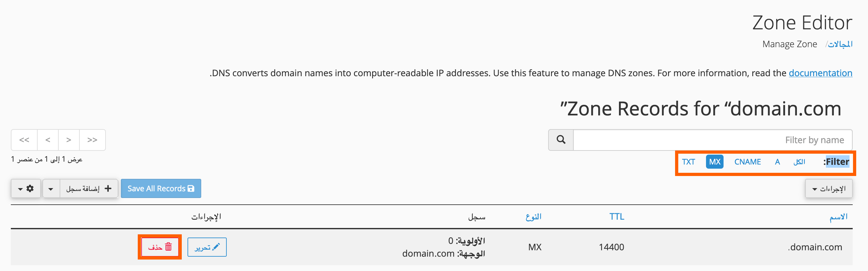Select the CNAME record filter
Image resolution: width=868 pixels, height=271 pixels.
(x=747, y=162)
